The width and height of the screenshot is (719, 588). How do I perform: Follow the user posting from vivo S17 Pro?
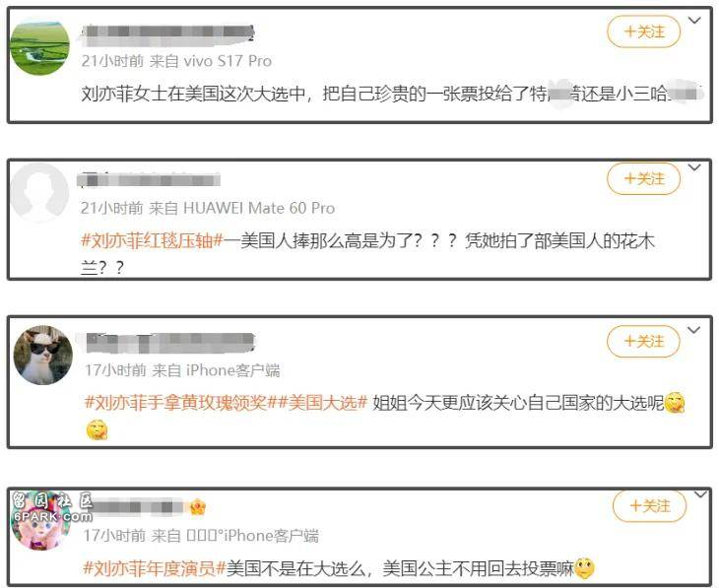(644, 32)
